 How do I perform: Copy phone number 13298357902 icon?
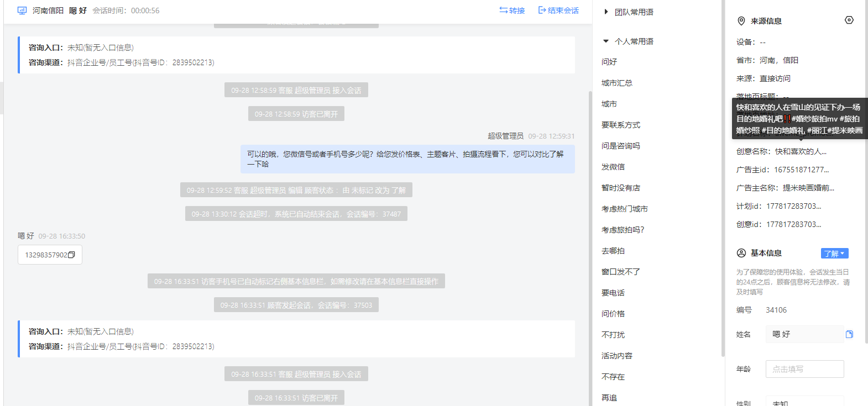[71, 255]
